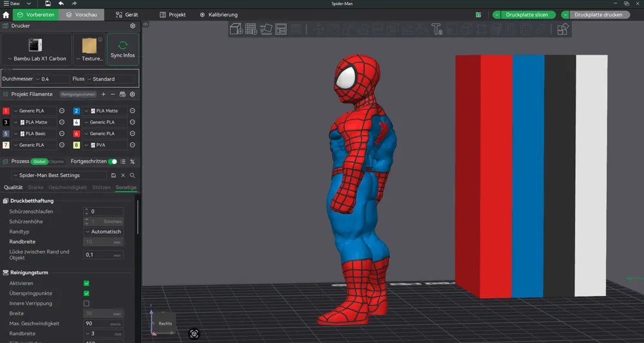Screen dimensions: 644x343
Task: Remove last filament with minus icon
Action: pos(113,95)
